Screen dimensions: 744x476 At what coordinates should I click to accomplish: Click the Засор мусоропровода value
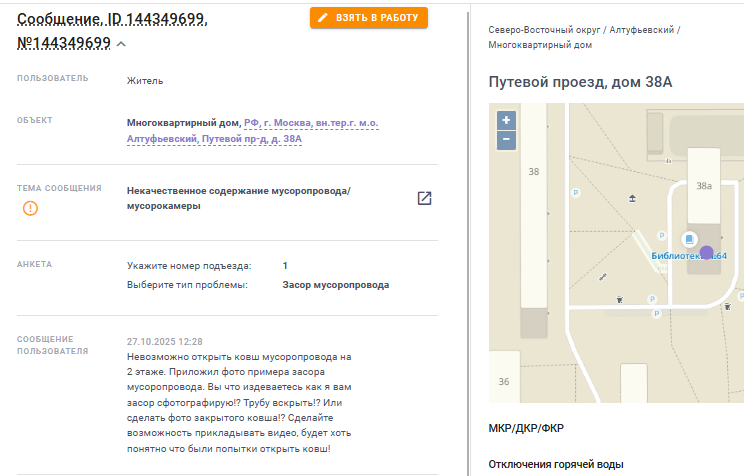[x=336, y=285]
